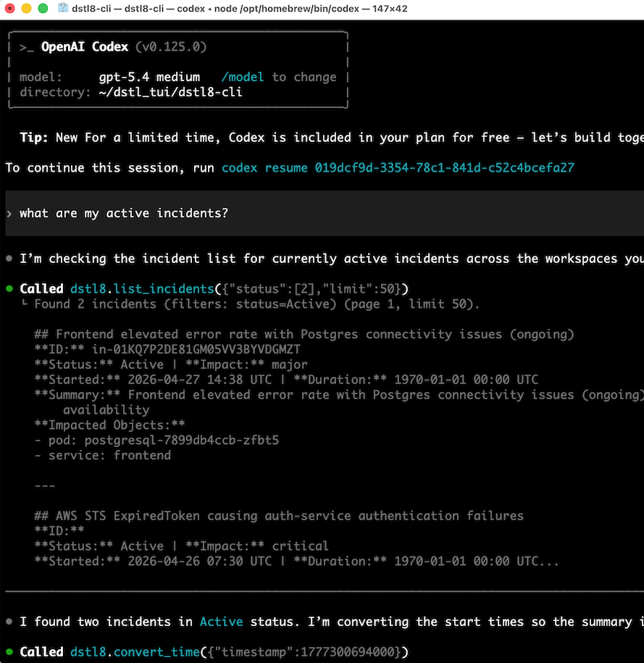Click the green bullet beside Called dstl8.convert_time
Image resolution: width=644 pixels, height=663 pixels.
tap(9, 651)
